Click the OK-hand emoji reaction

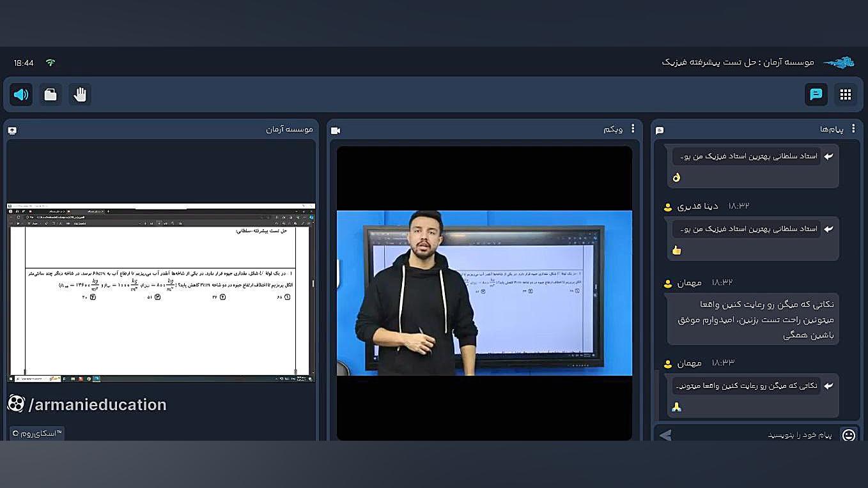(677, 177)
